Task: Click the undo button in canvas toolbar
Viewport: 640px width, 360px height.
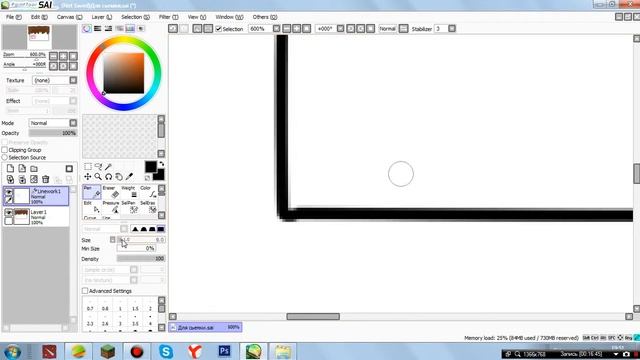Action: coord(173,29)
